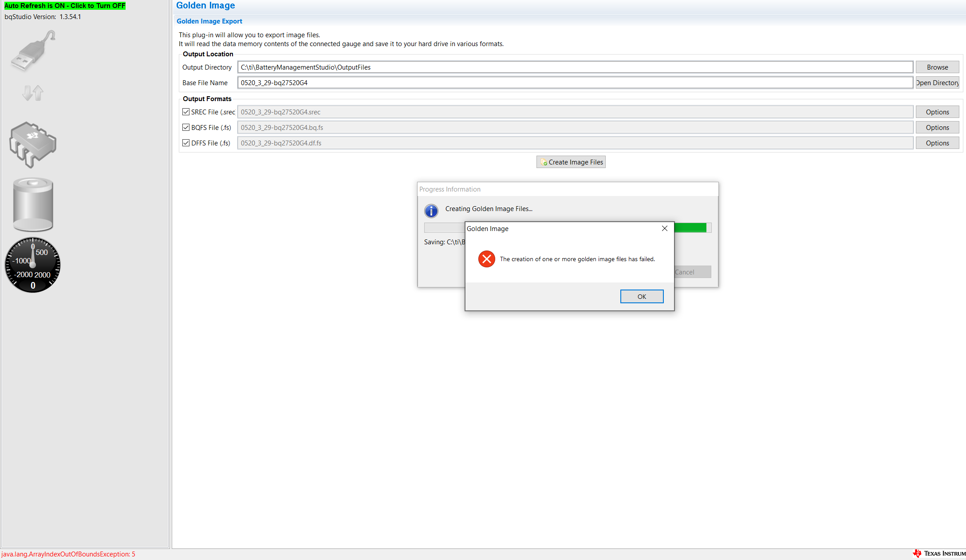Click the gray battery cylinder icon
966x560 pixels.
click(33, 204)
